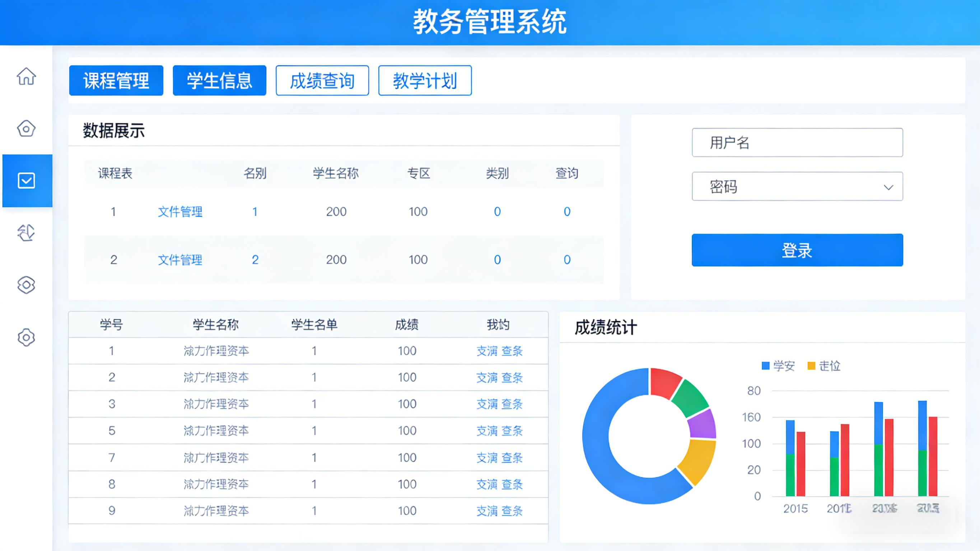
Task: Click the home icon in sidebar
Action: click(x=26, y=76)
